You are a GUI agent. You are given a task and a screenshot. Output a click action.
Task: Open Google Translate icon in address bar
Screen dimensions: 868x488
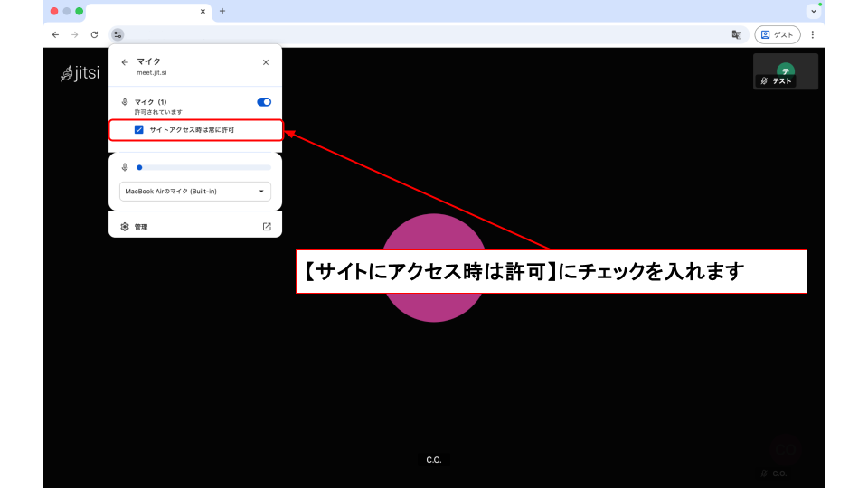tap(736, 34)
